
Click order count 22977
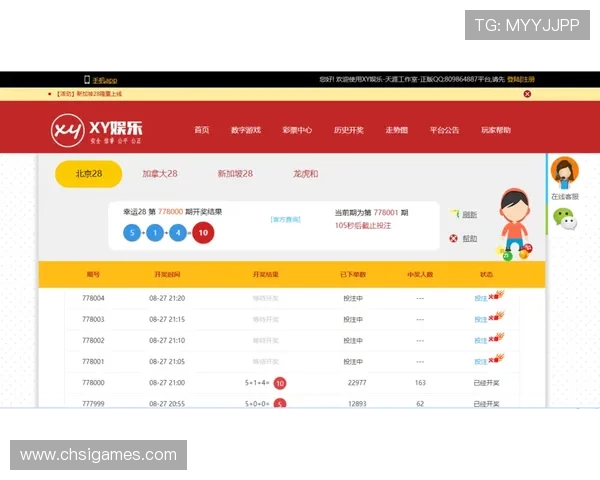click(357, 383)
